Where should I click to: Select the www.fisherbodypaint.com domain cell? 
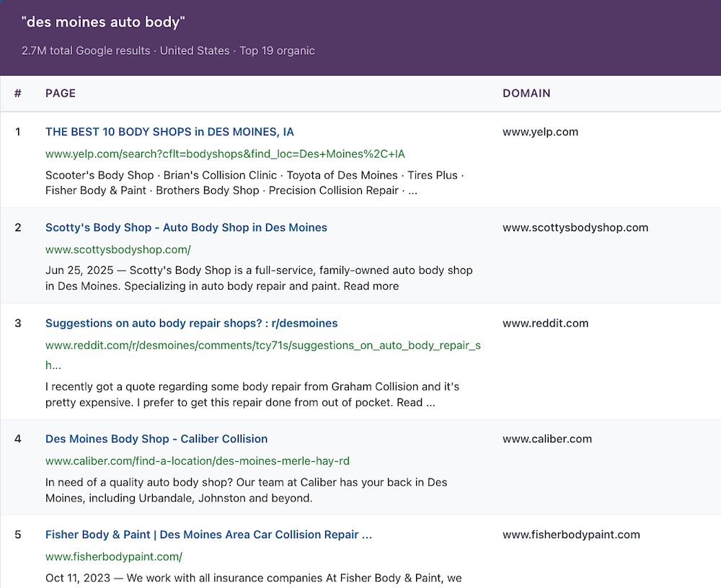coord(571,535)
